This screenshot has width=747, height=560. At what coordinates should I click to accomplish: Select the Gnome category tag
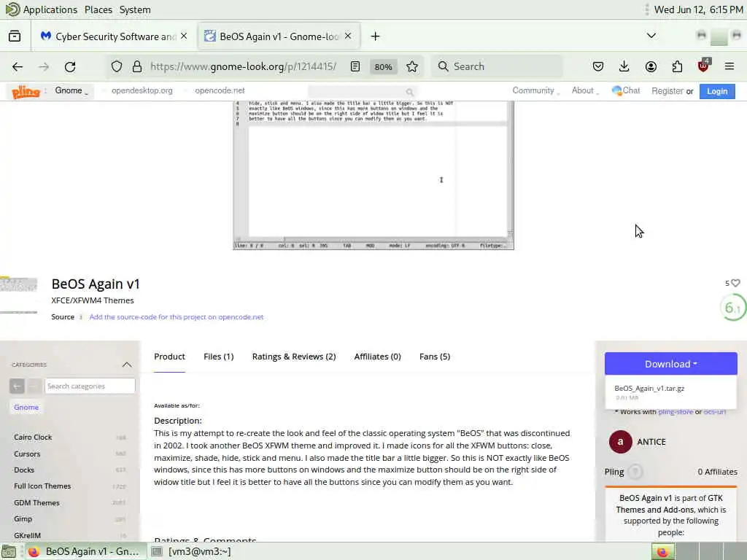(x=26, y=407)
